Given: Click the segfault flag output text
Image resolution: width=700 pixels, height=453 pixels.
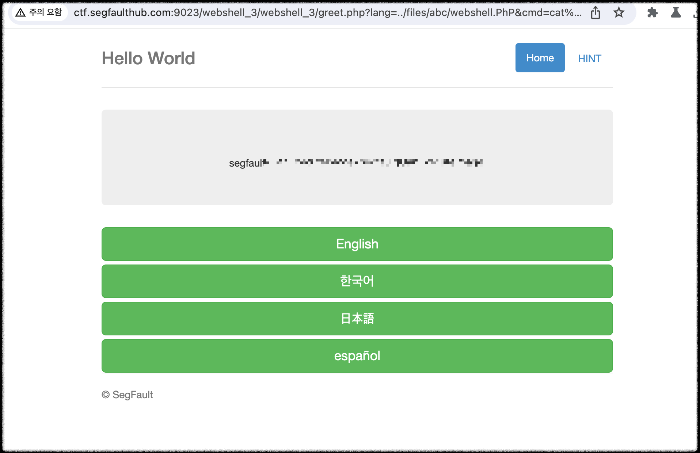Looking at the screenshot, I should tap(356, 163).
